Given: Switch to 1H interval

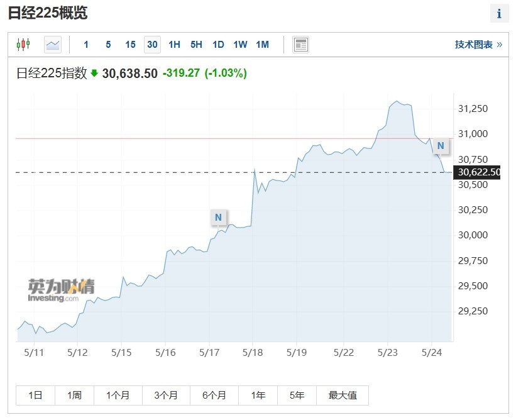Looking at the screenshot, I should [174, 45].
